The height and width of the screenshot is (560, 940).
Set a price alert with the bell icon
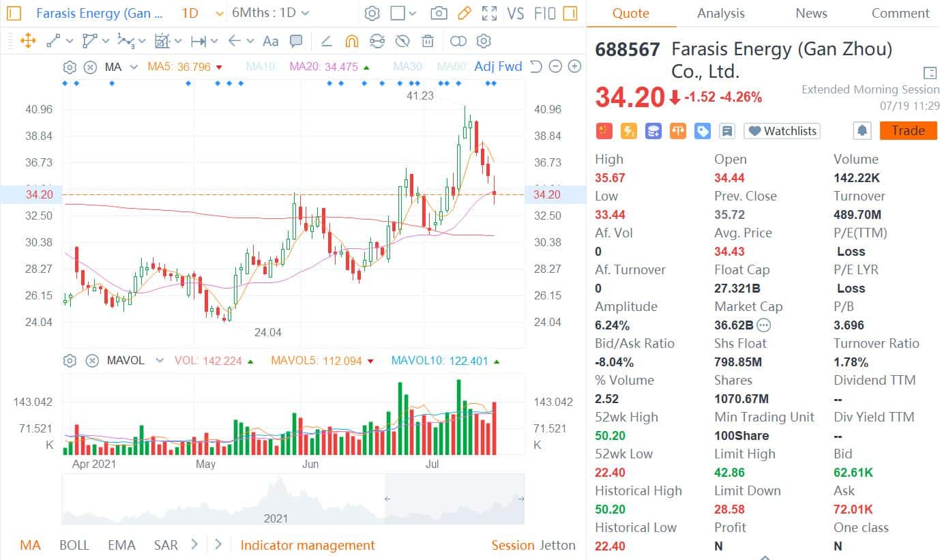point(862,131)
